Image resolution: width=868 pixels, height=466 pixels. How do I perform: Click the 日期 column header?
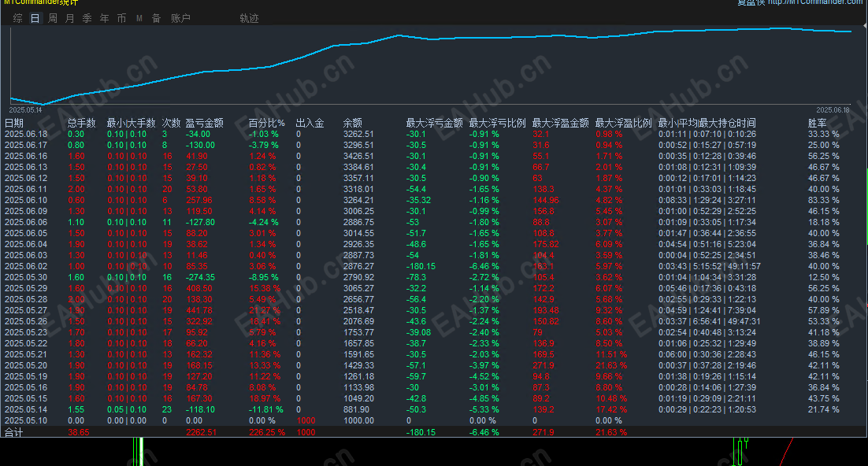click(14, 123)
